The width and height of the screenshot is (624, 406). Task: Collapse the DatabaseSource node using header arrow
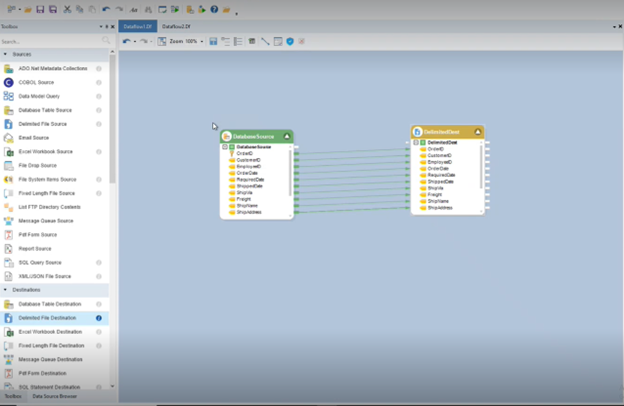287,136
